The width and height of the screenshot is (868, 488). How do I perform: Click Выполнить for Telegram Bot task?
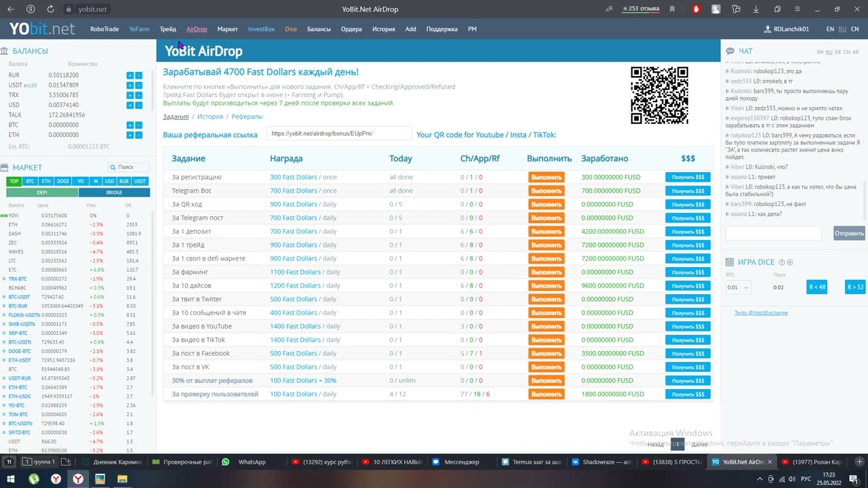tap(546, 191)
